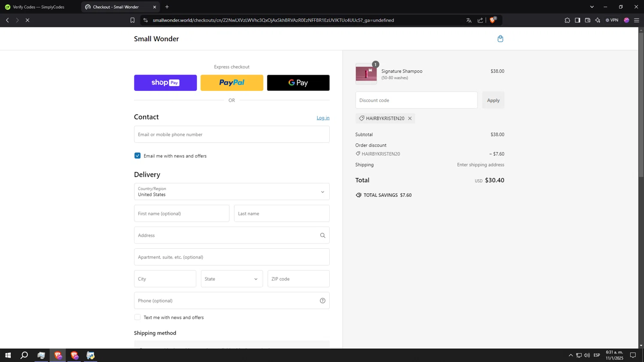Screen dimensions: 644x362
Task: Uncheck Email me with news and offers
Action: [137, 156]
